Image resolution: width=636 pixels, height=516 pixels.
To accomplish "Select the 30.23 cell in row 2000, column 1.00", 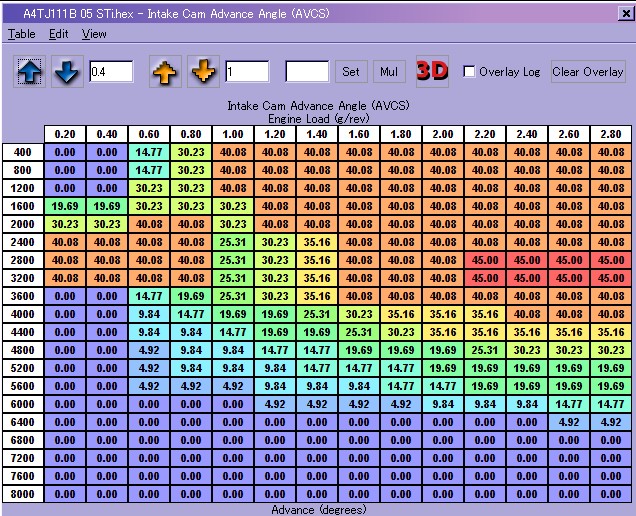I will click(x=233, y=224).
